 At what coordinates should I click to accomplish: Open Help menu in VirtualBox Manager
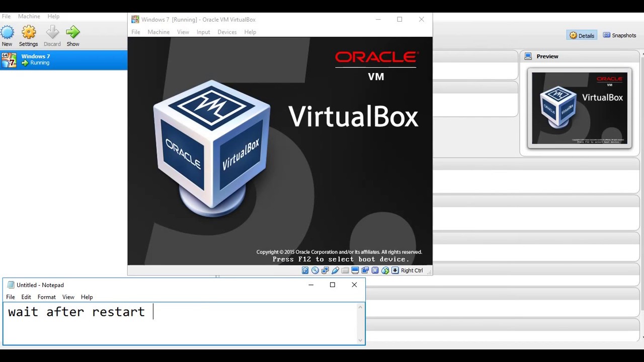(x=53, y=16)
